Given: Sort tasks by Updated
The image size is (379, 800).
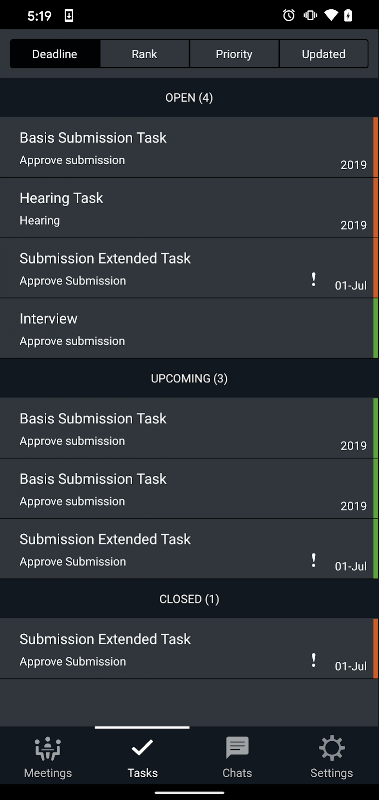Looking at the screenshot, I should [323, 54].
